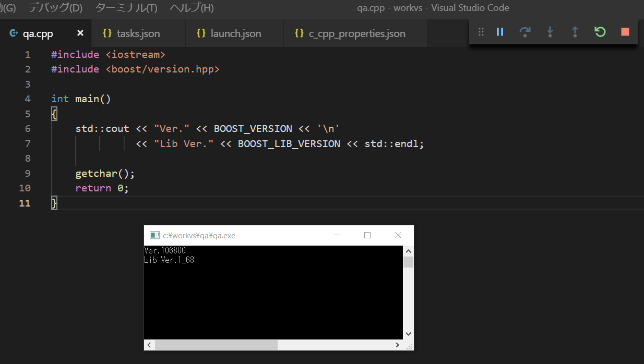The image size is (644, 364).
Task: Click the qa.exe console title bar icon
Action: (154, 235)
